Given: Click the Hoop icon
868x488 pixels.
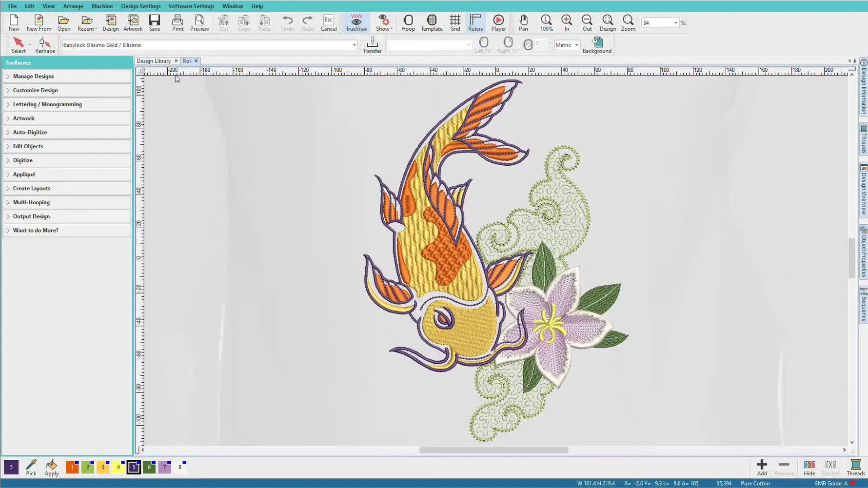Looking at the screenshot, I should pos(408,22).
